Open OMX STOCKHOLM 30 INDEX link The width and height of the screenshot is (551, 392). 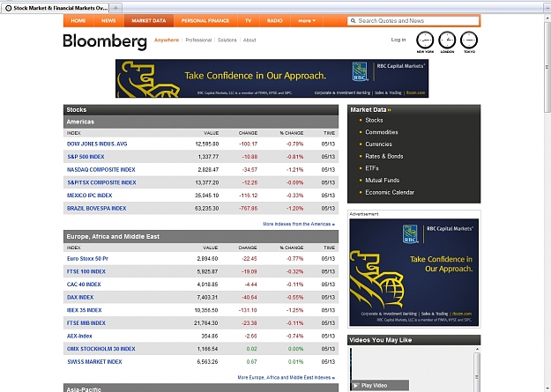click(101, 349)
